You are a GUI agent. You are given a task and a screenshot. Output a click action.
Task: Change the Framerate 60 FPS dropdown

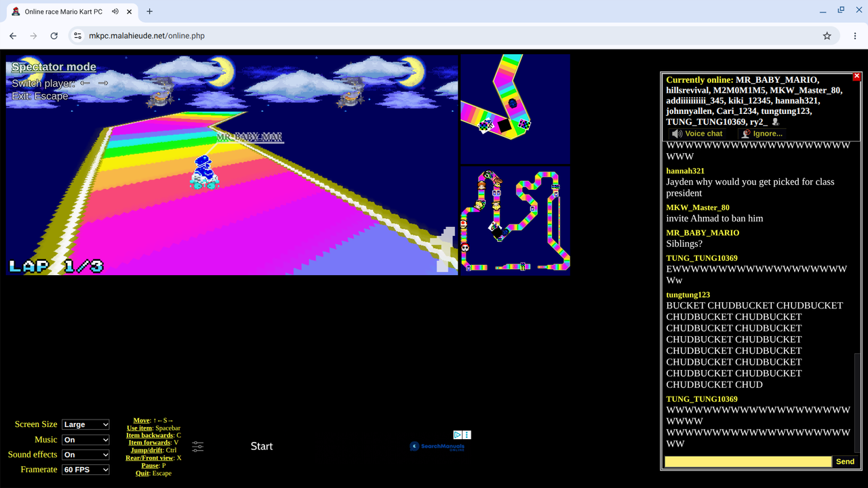point(85,470)
